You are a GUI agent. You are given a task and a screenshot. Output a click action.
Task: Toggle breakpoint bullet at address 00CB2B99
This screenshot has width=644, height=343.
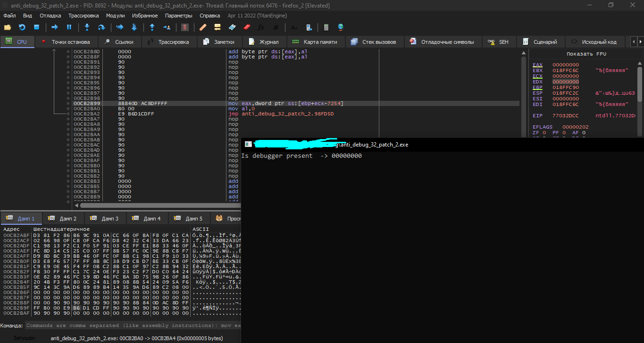pos(68,103)
